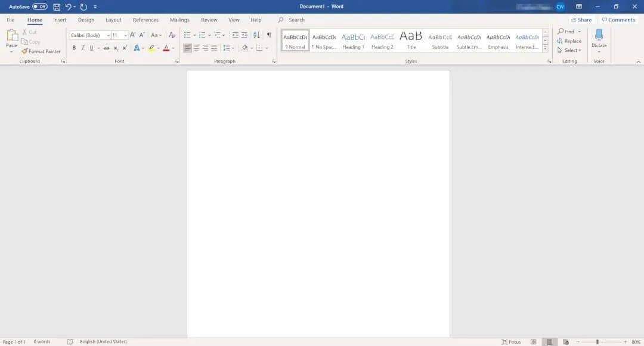Screen dimensions: 644x346
Task: Apply the red font color
Action: pos(166,48)
